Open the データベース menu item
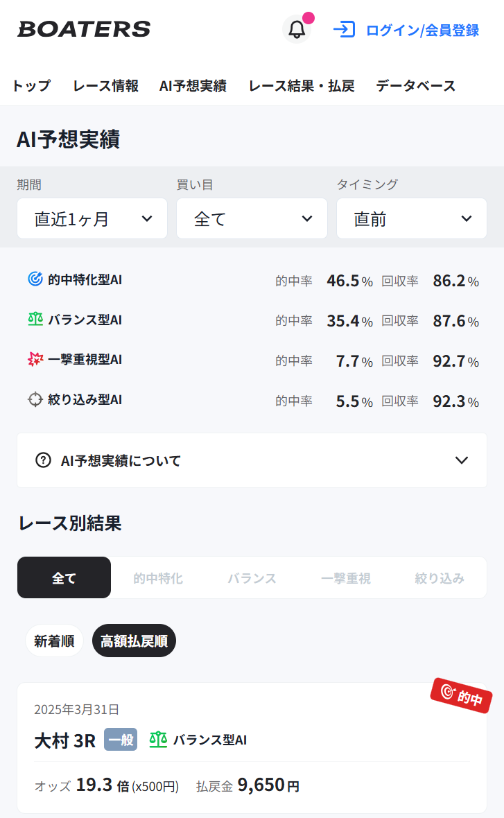The height and width of the screenshot is (818, 504). click(x=415, y=86)
